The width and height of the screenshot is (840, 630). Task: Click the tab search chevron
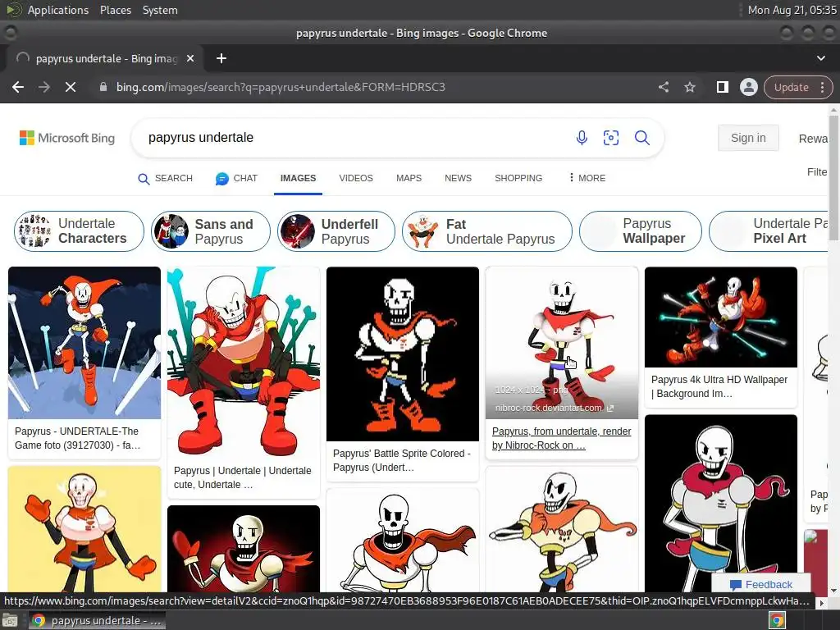(820, 58)
